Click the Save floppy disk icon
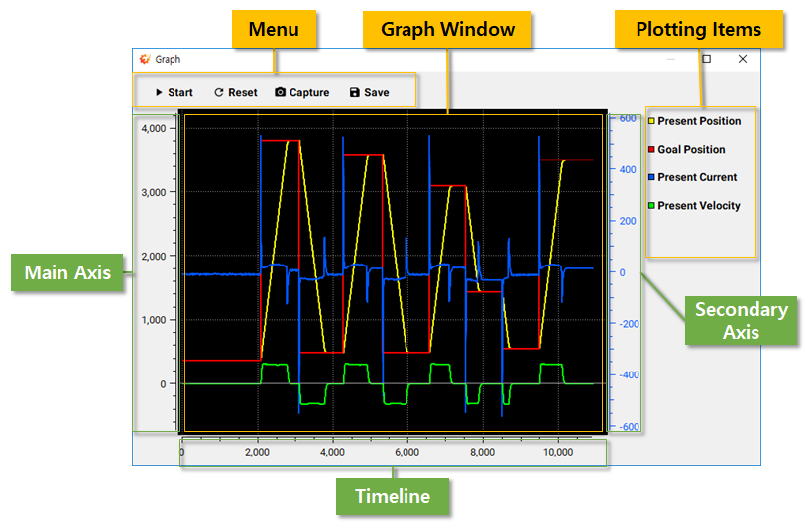 355,93
